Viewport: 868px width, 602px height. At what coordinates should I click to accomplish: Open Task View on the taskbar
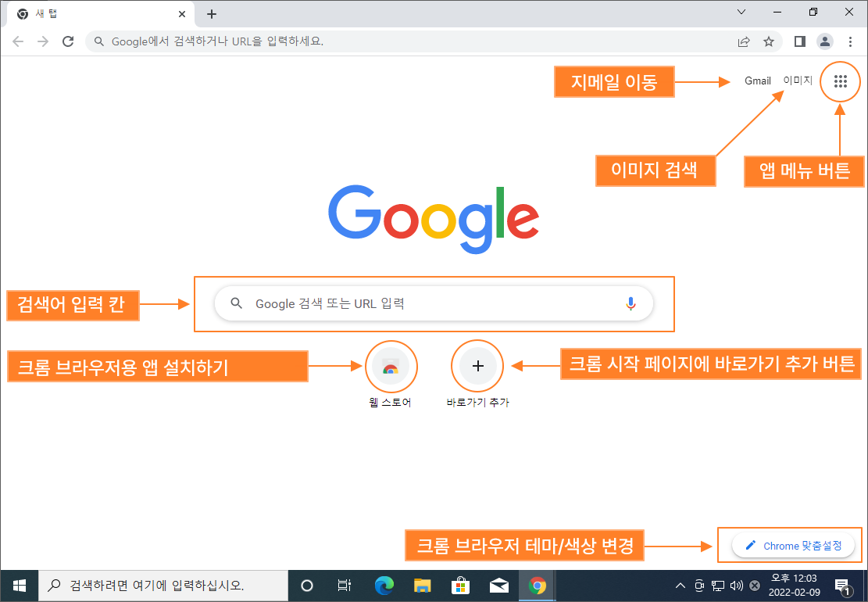[345, 586]
